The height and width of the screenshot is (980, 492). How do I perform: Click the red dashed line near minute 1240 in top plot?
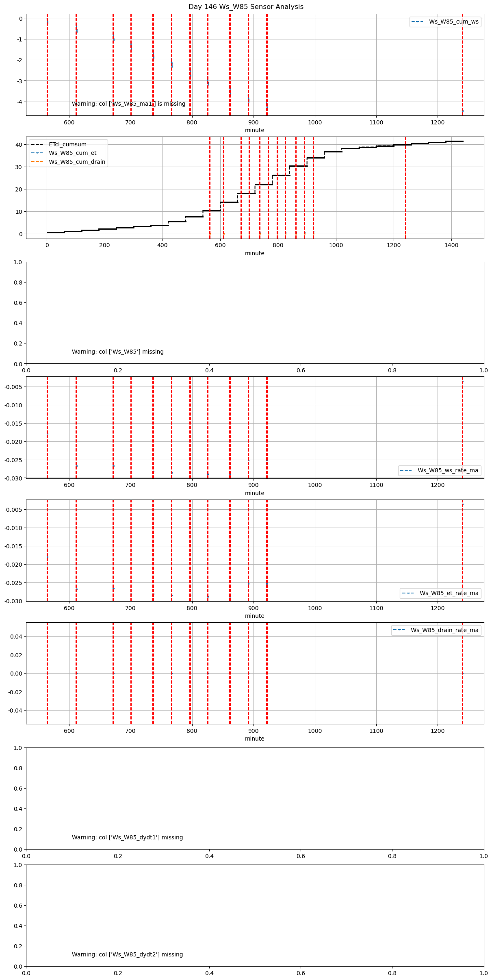coord(462,65)
